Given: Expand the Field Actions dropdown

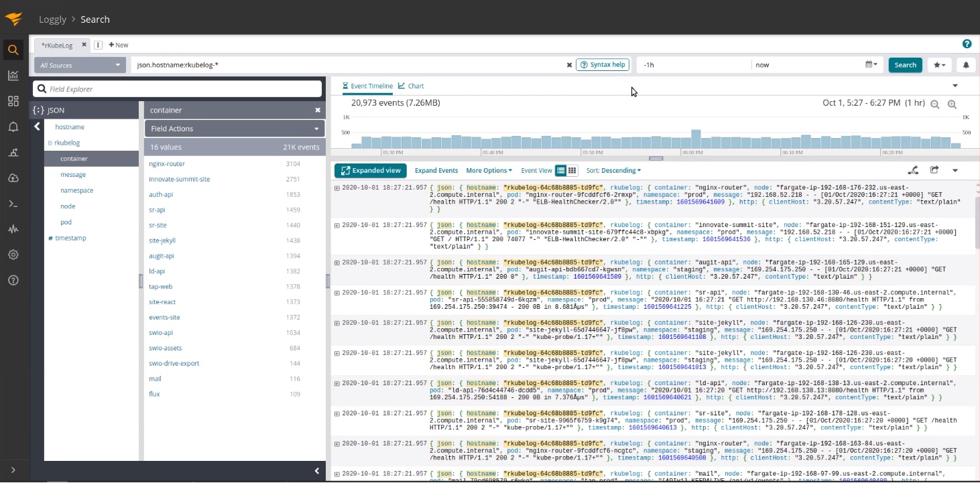Looking at the screenshot, I should 234,129.
